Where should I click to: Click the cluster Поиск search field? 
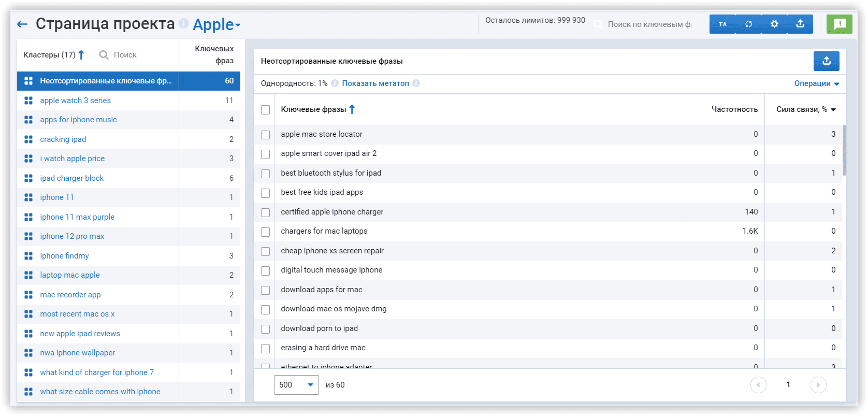(125, 55)
